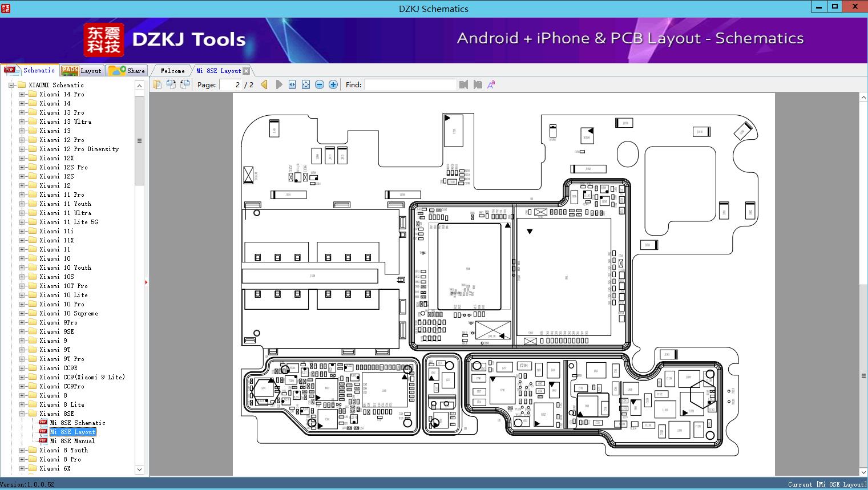Click the tree panel scroll up arrow

(139, 86)
